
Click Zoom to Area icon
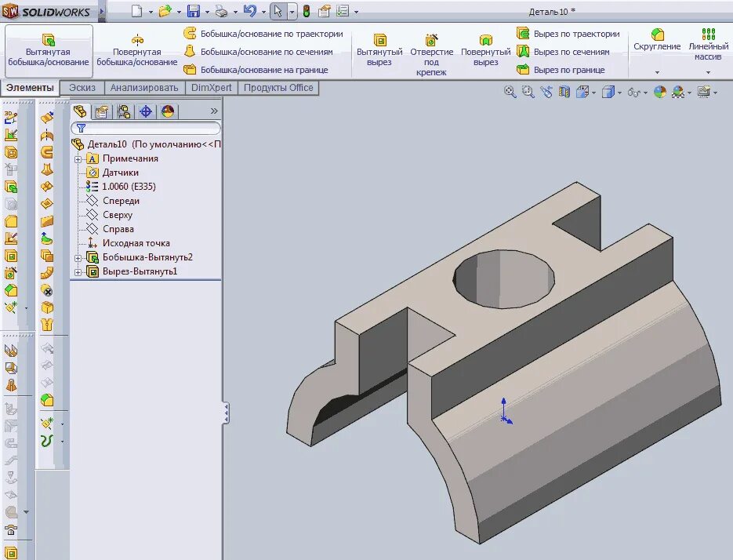tap(528, 92)
